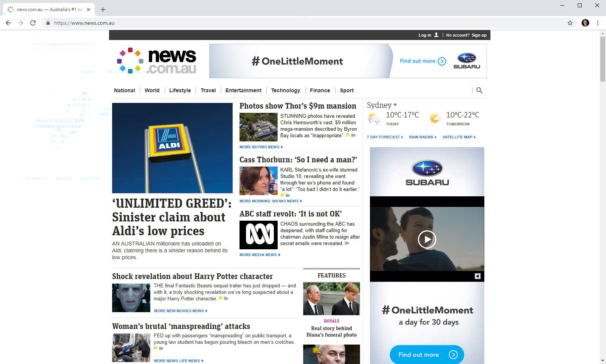Click the padlock site info icon
The image size is (606, 364).
(x=48, y=23)
